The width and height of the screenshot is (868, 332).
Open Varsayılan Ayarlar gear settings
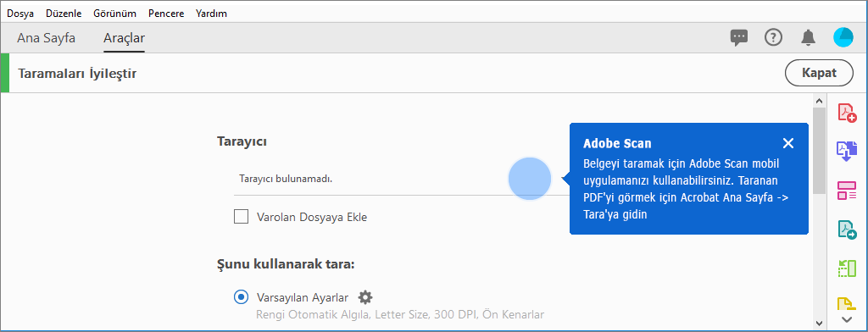[364, 297]
